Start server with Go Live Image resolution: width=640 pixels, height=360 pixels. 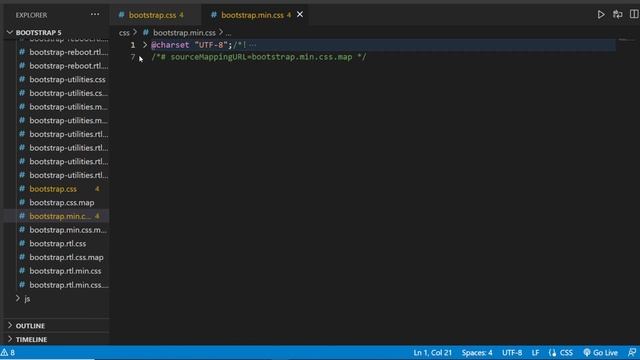pyautogui.click(x=600, y=353)
